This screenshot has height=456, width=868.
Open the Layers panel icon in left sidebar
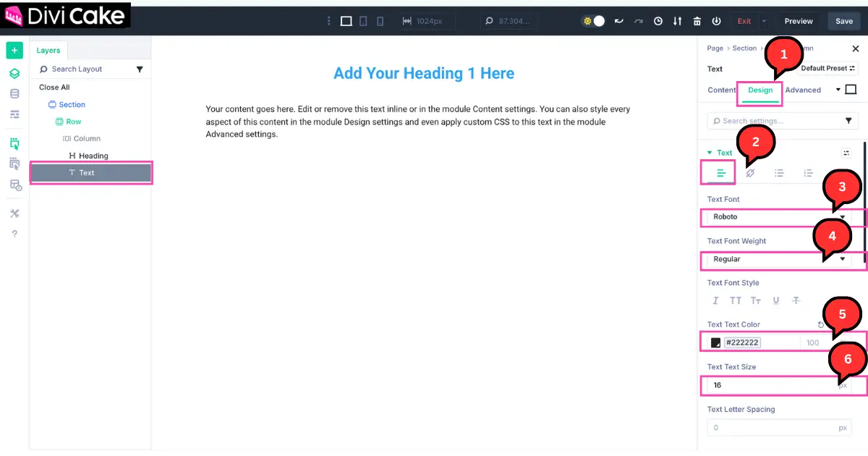click(x=14, y=74)
